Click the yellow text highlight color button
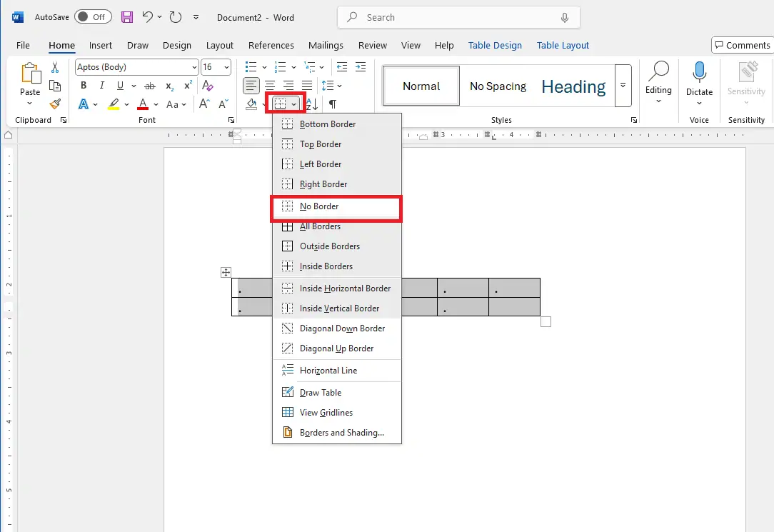 click(114, 104)
